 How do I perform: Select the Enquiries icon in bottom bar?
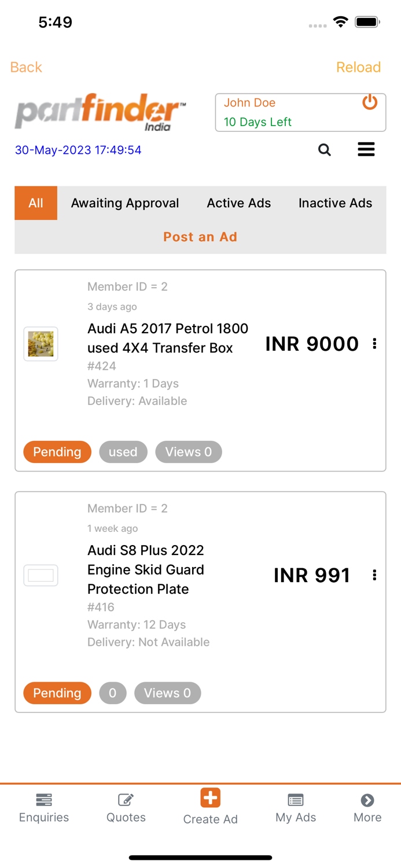tap(43, 807)
